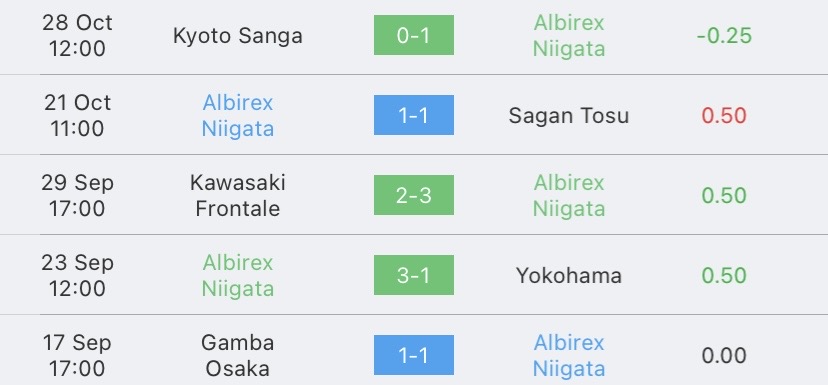Open Albirex Niigata in the 21 Oct match

pos(238,115)
